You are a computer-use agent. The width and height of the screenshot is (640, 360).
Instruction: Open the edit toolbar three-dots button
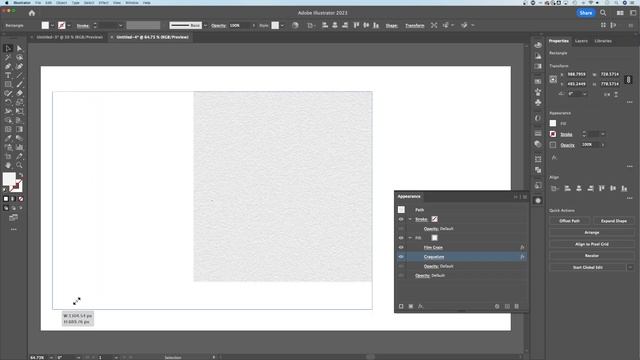(x=13, y=229)
